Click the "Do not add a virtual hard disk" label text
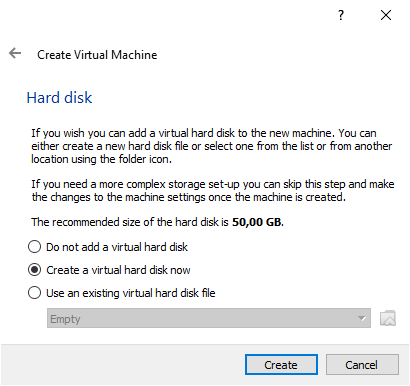Screen dimensions: 410x386 (117, 247)
